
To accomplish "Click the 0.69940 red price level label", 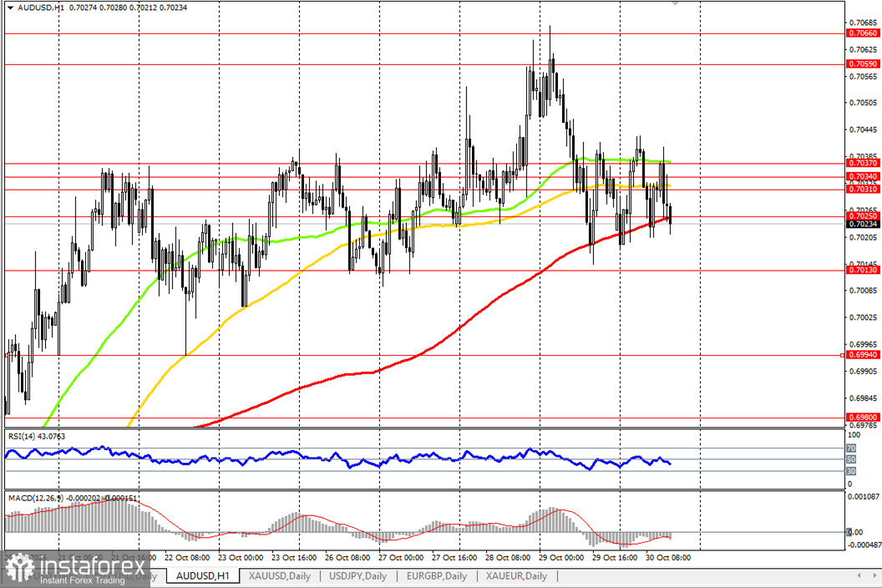I will (x=862, y=355).
